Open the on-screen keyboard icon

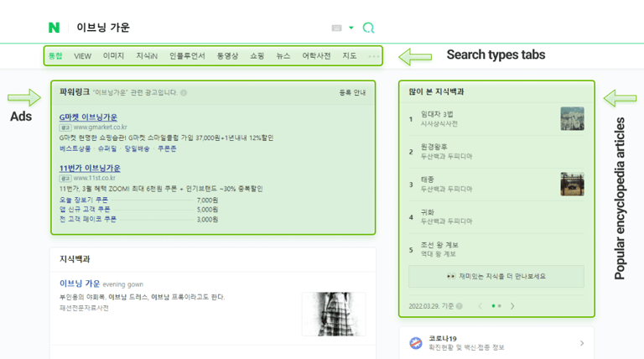point(336,28)
